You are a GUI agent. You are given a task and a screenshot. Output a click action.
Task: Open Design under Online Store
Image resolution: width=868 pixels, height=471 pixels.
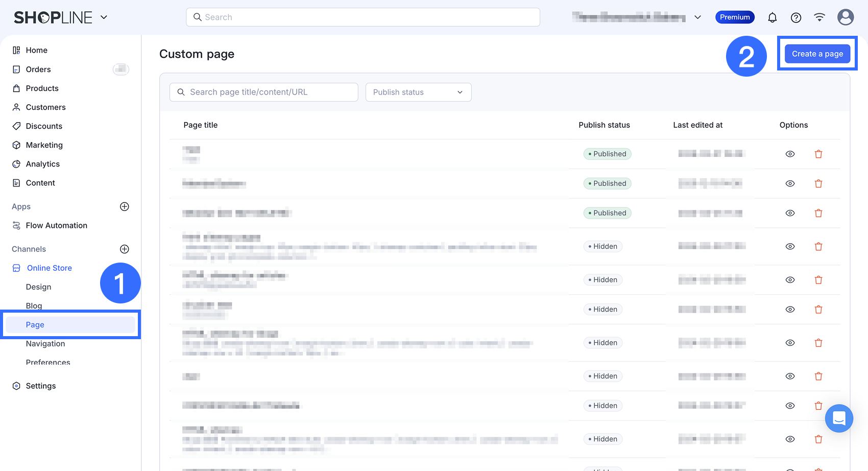coord(39,287)
